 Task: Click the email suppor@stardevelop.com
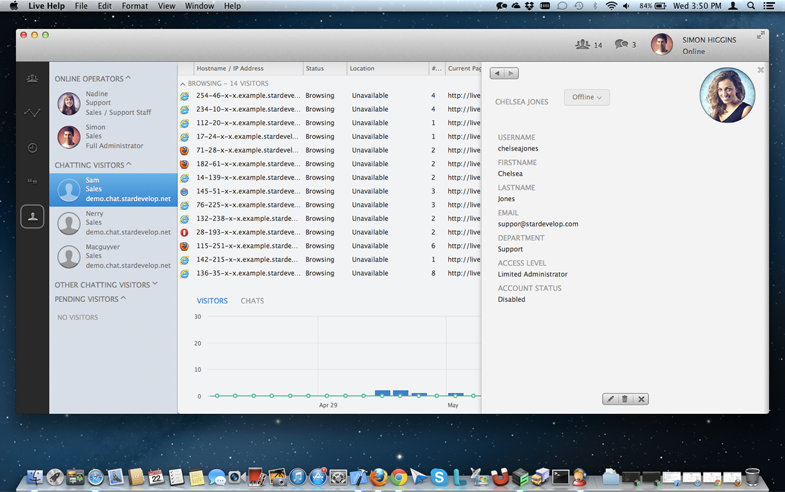coord(538,224)
